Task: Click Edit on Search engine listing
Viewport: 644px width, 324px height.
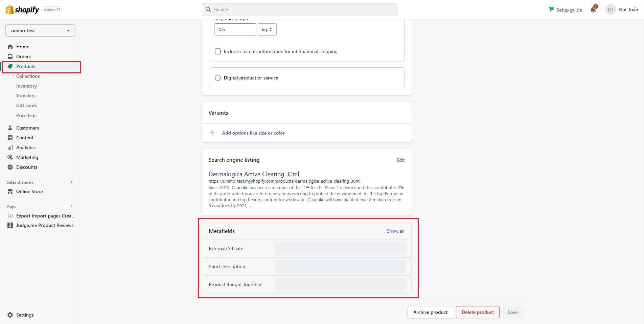Action: click(400, 160)
